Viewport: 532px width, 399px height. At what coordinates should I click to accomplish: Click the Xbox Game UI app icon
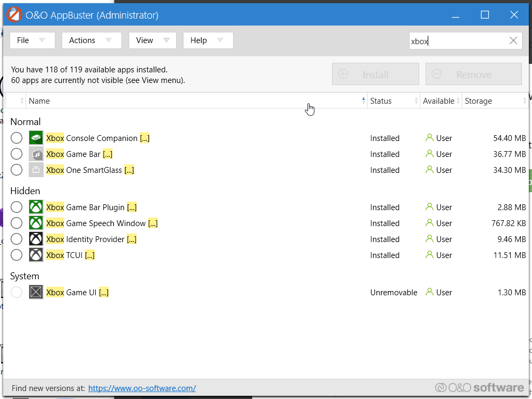pyautogui.click(x=36, y=292)
